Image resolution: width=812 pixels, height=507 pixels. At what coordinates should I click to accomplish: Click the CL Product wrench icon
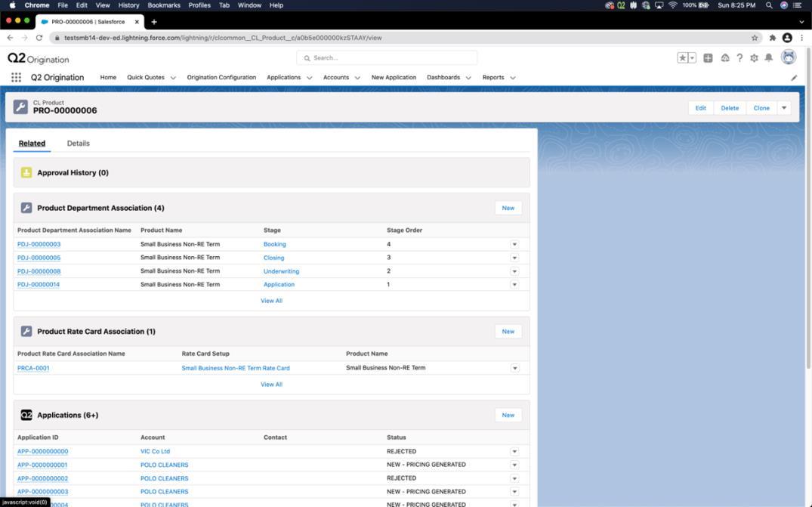tap(20, 107)
